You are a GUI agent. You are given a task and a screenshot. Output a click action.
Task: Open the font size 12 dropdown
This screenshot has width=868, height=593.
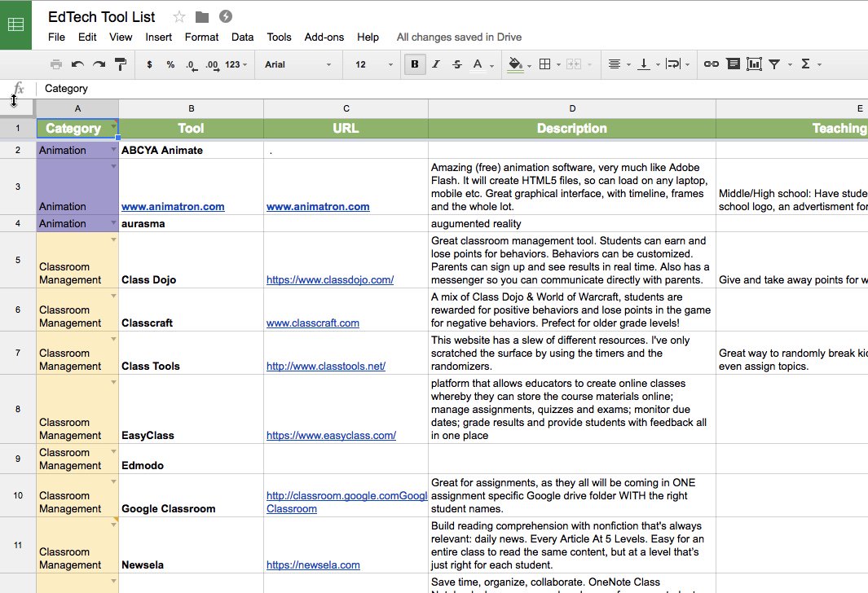(373, 64)
